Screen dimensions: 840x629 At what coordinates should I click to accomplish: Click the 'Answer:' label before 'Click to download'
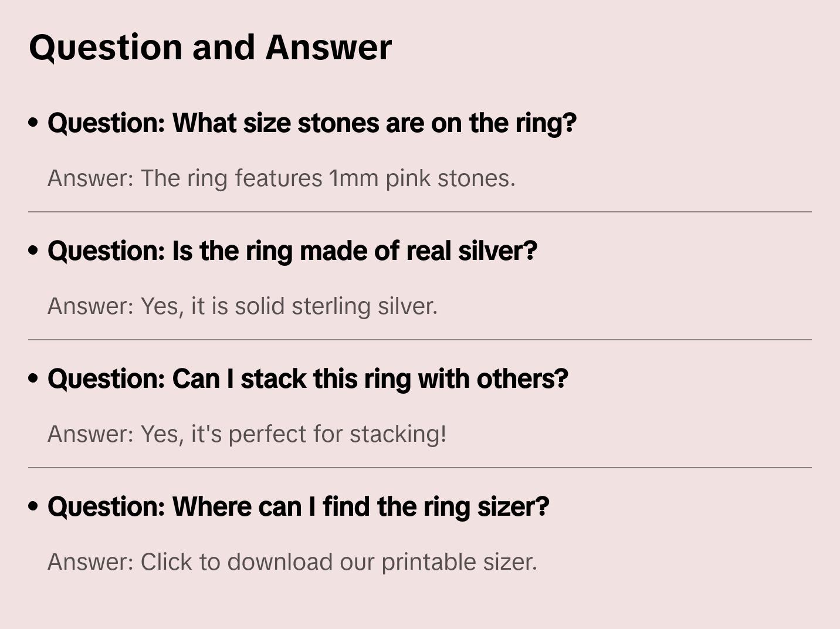pos(91,562)
